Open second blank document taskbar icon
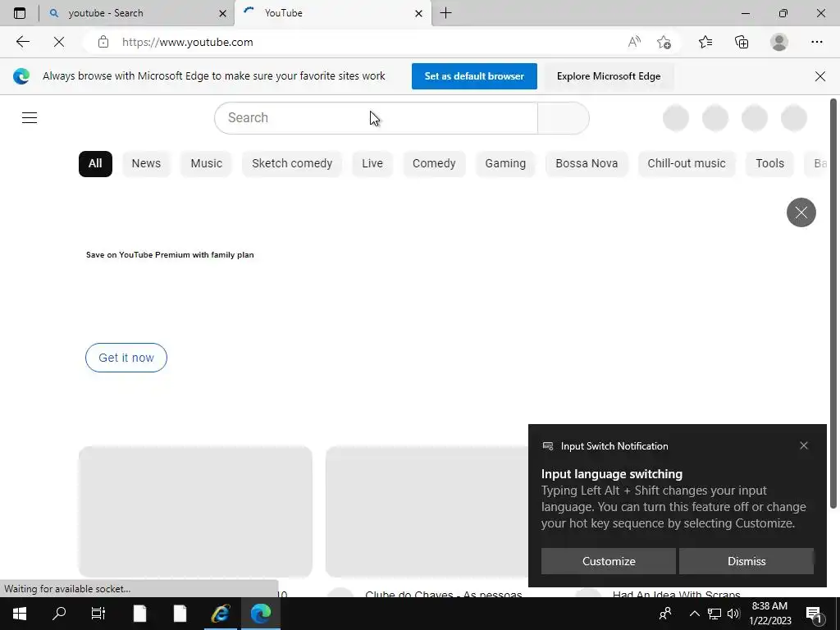This screenshot has width=840, height=630. pos(180,614)
